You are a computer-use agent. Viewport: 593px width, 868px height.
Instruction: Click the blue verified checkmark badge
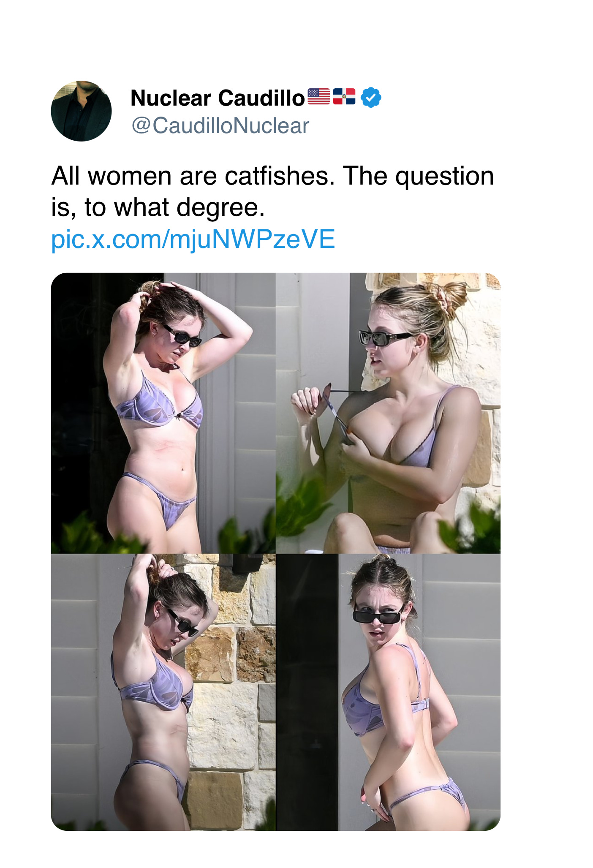click(371, 97)
